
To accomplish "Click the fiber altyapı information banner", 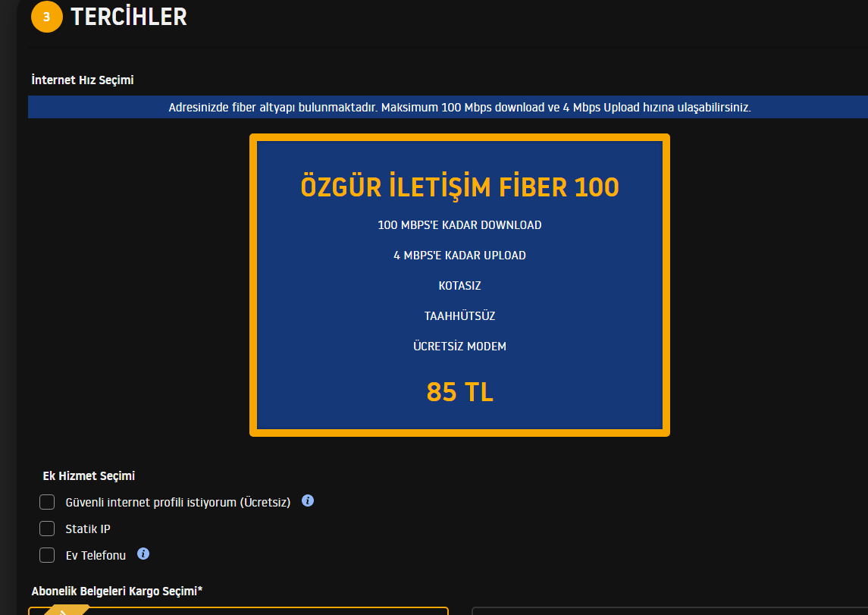I will 448,107.
